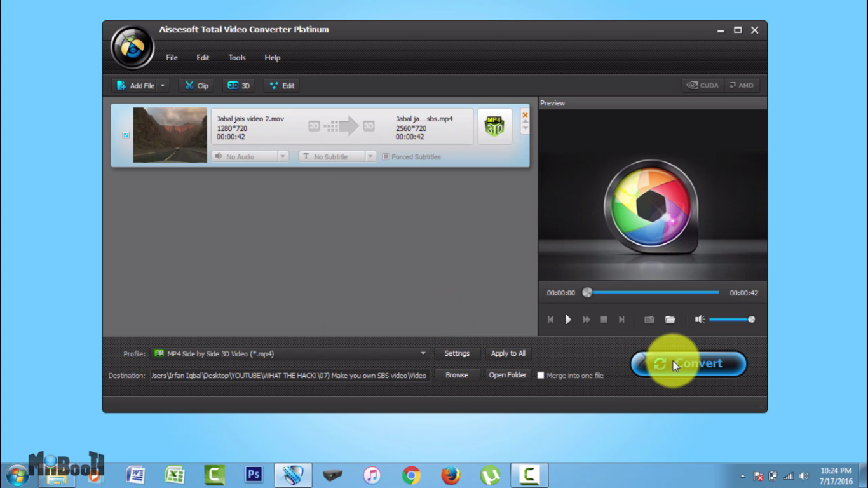The width and height of the screenshot is (868, 488).
Task: Click the preview seek bar
Action: pos(653,293)
